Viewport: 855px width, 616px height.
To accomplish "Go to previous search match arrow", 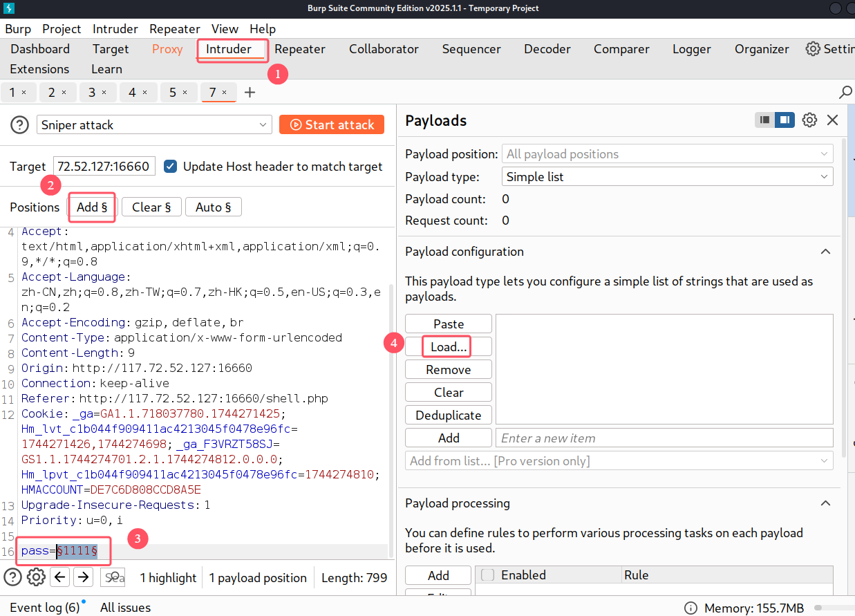I will [x=60, y=577].
